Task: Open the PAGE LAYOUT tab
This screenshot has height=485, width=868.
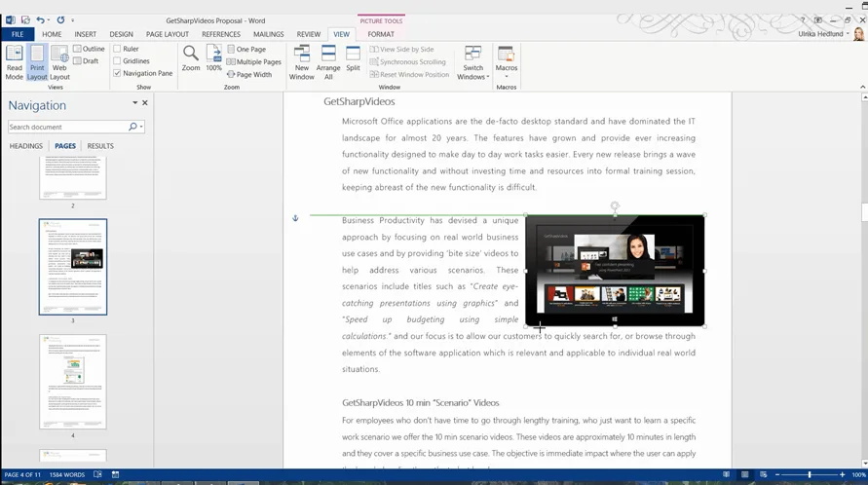Action: (168, 34)
